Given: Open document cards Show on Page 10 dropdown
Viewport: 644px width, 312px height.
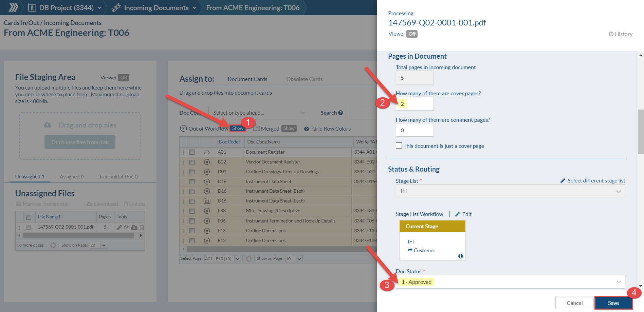Looking at the screenshot, I should pyautogui.click(x=294, y=259).
